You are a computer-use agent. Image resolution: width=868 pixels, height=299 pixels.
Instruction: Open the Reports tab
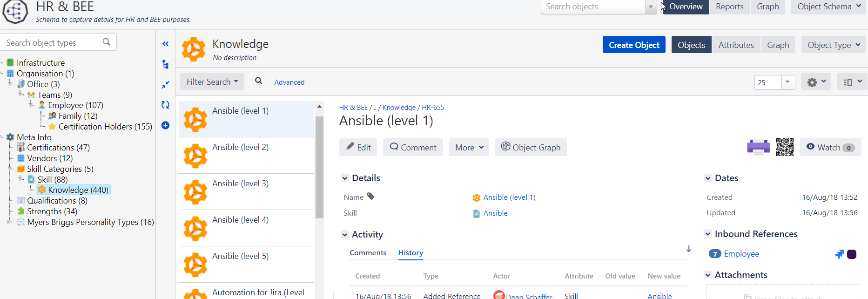pyautogui.click(x=729, y=7)
